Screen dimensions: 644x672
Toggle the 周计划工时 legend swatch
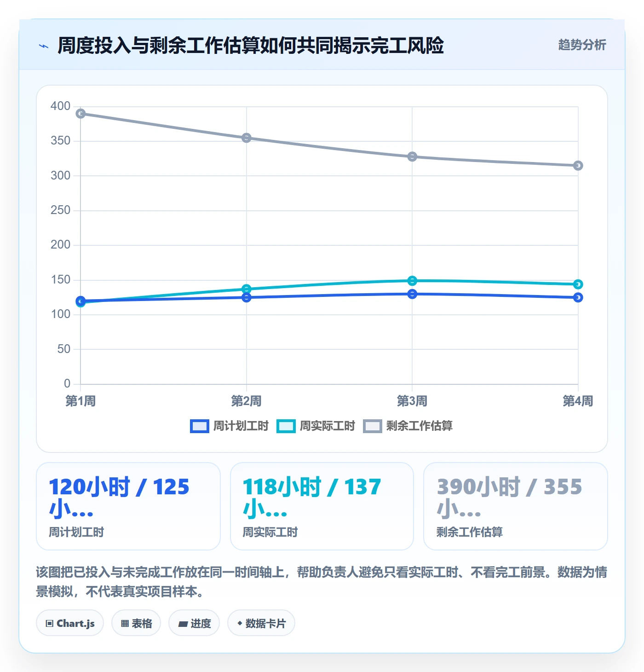(x=199, y=426)
